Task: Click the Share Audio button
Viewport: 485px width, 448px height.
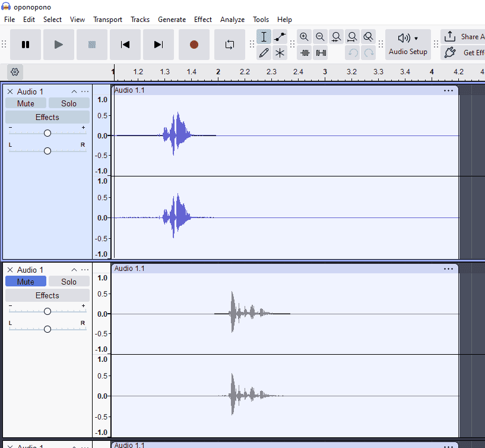Action: (x=462, y=37)
